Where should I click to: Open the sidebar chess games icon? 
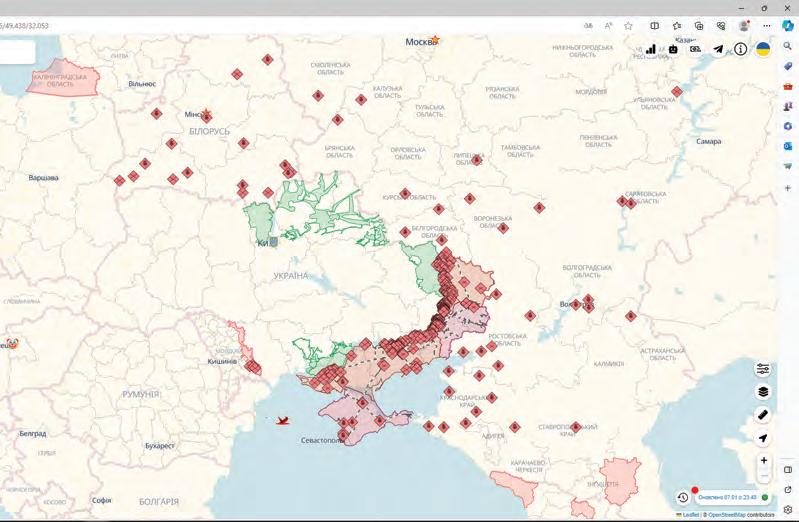788,107
